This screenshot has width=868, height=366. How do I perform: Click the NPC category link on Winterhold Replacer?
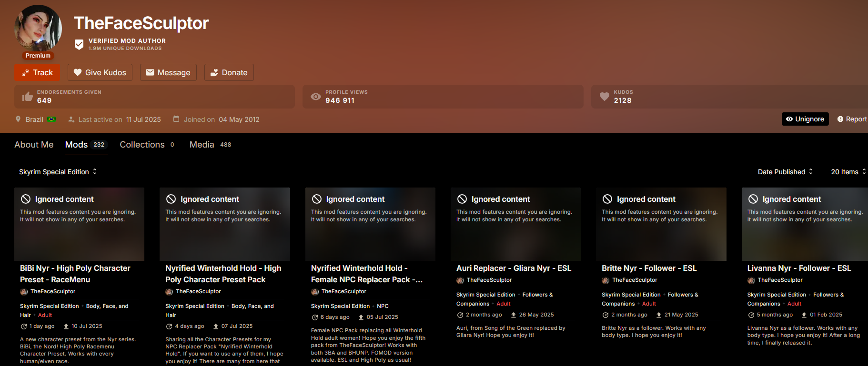(383, 306)
